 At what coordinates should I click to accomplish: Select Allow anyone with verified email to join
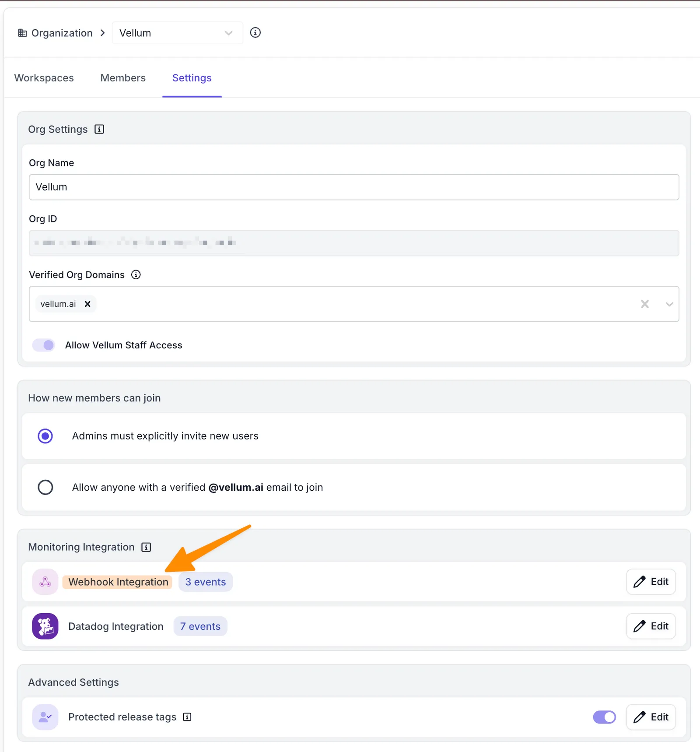(45, 487)
